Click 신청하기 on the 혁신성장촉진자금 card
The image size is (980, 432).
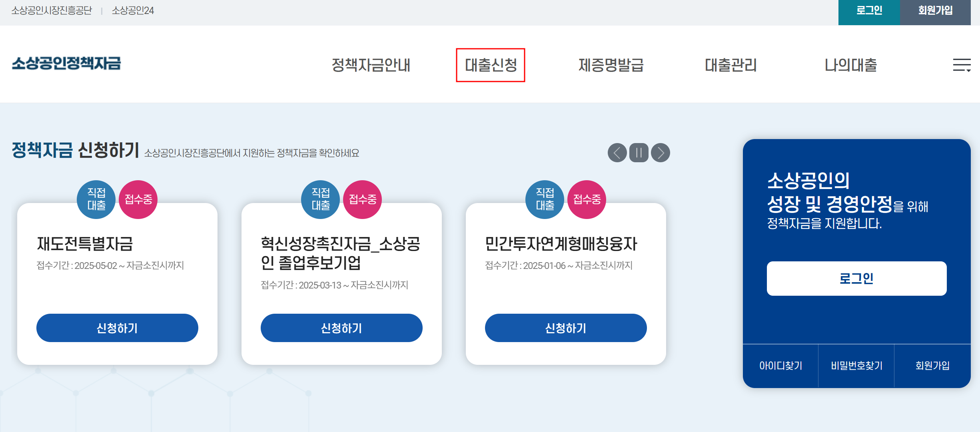coord(341,328)
